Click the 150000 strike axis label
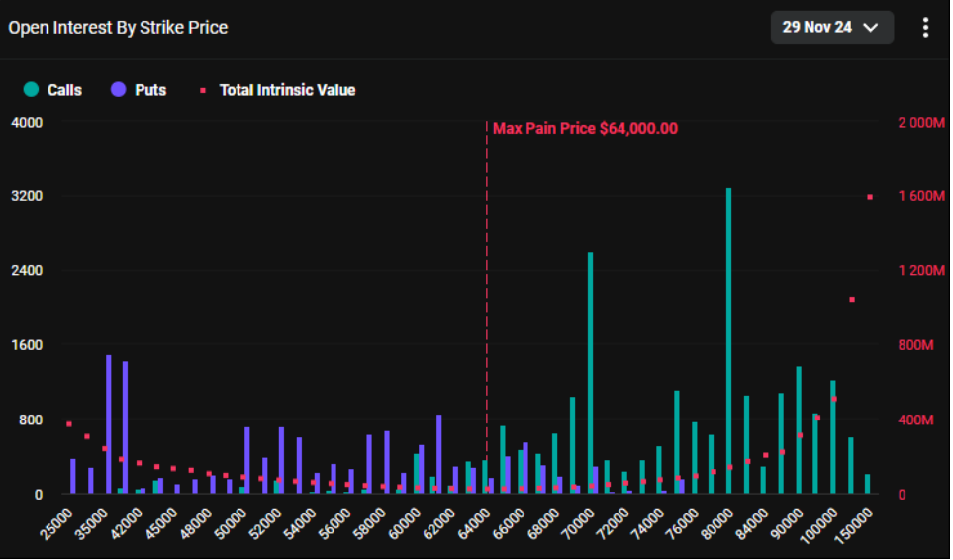This screenshot has width=953, height=560. pos(855,523)
